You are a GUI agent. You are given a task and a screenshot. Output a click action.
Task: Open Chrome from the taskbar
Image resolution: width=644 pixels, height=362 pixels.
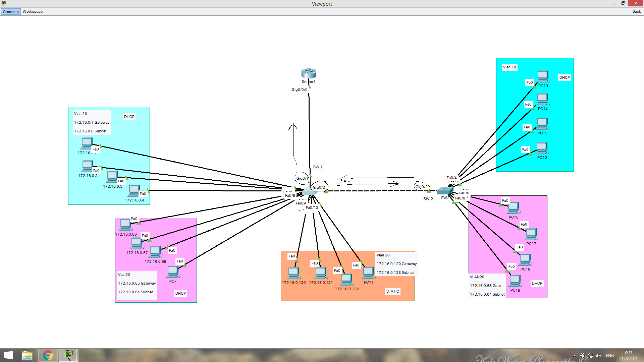48,355
